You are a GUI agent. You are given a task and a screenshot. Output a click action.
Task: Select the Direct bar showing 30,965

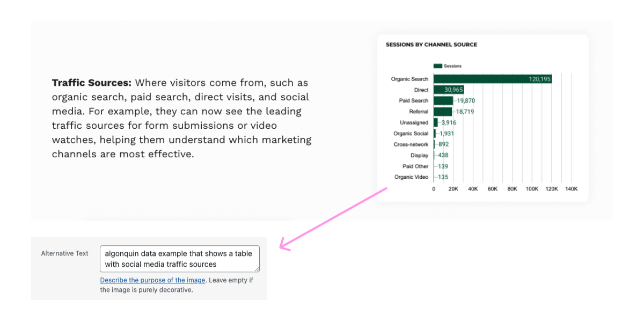point(449,90)
